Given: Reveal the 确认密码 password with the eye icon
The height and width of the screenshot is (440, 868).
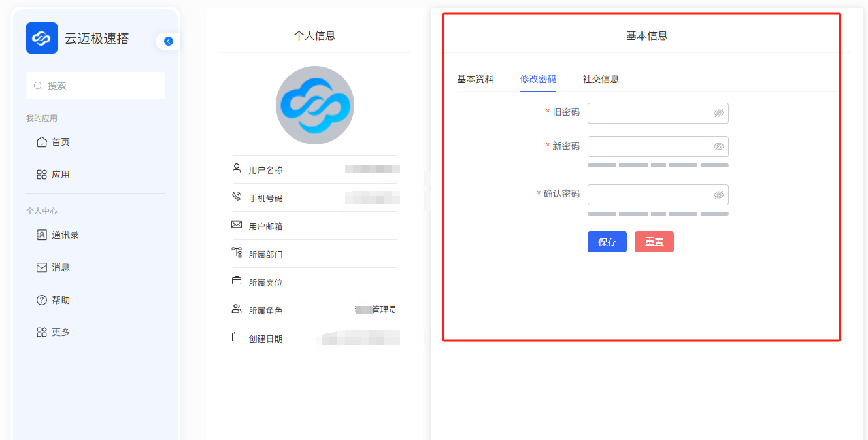Looking at the screenshot, I should [x=718, y=195].
